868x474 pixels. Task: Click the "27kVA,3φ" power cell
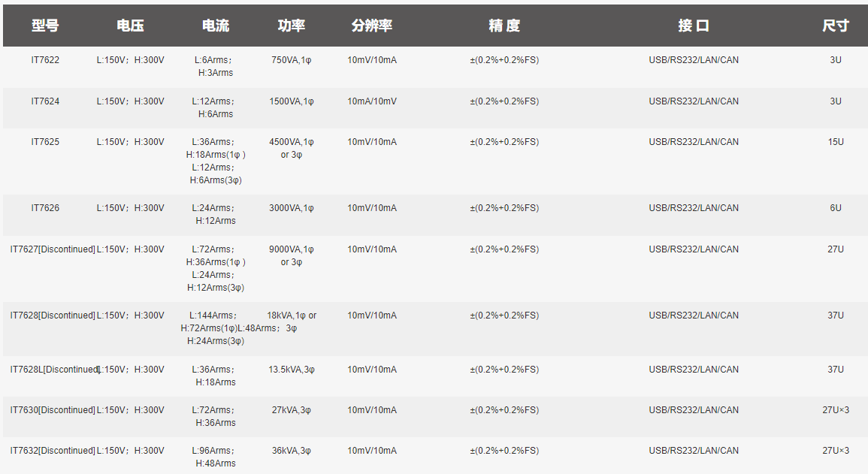click(x=291, y=410)
